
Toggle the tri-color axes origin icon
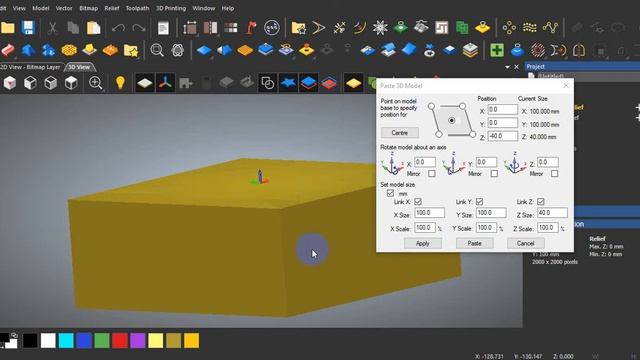(165, 83)
